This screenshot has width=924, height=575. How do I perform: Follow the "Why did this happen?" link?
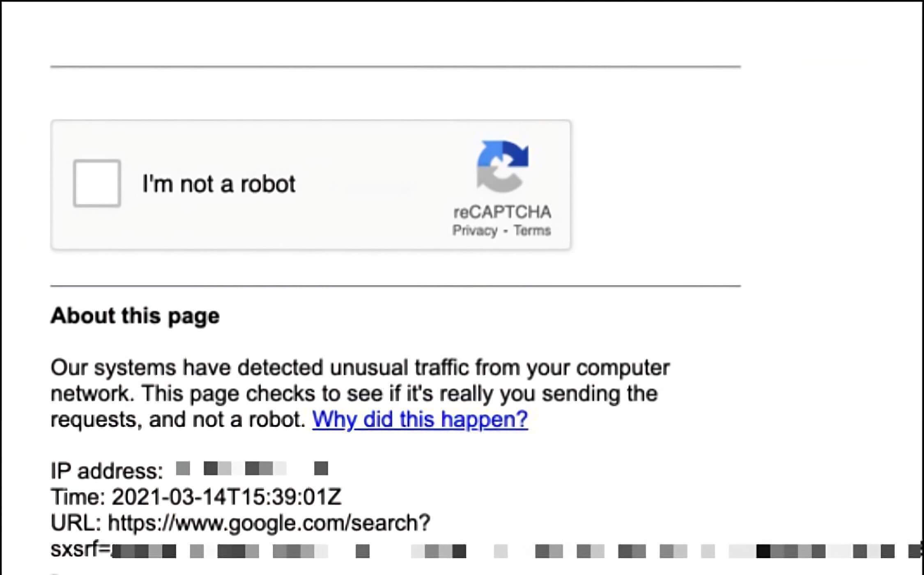click(420, 419)
